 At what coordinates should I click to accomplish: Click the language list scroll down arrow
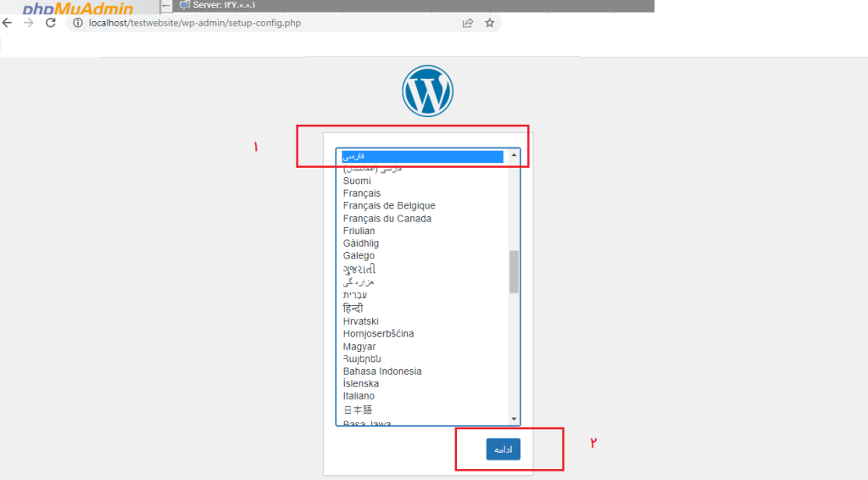pos(514,418)
